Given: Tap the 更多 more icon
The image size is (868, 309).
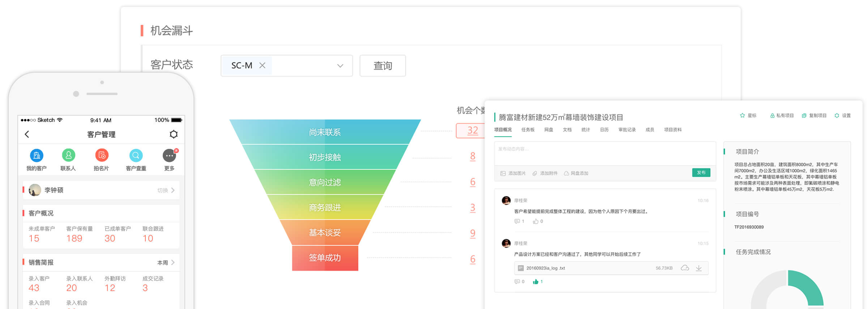Looking at the screenshot, I should click(169, 155).
